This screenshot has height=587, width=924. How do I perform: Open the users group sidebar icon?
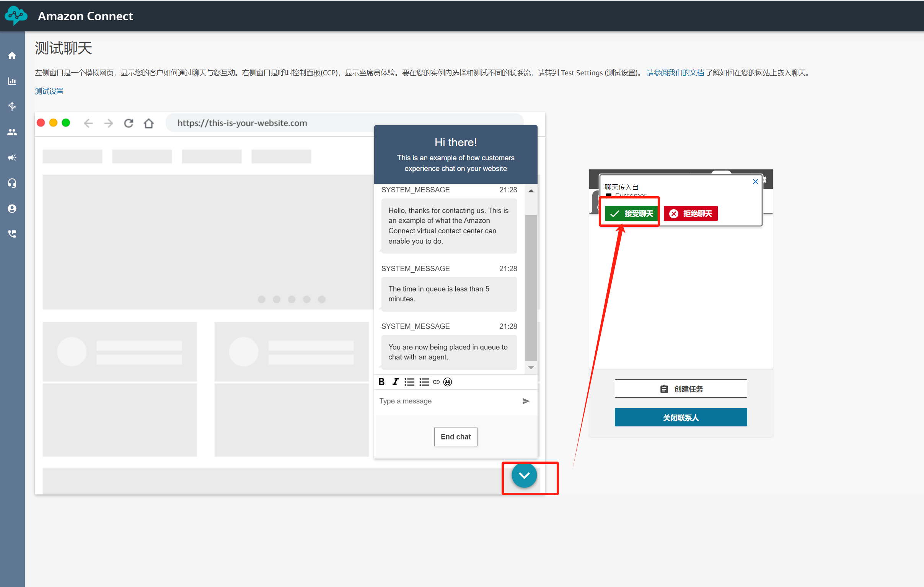point(12,132)
